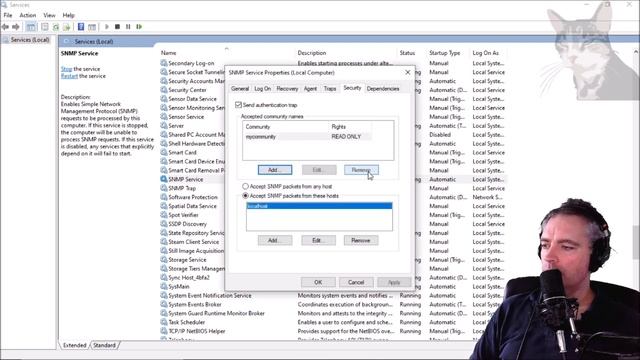
Task: Toggle Show/Hide Console Tree toolbar icon
Action: (x=31, y=27)
